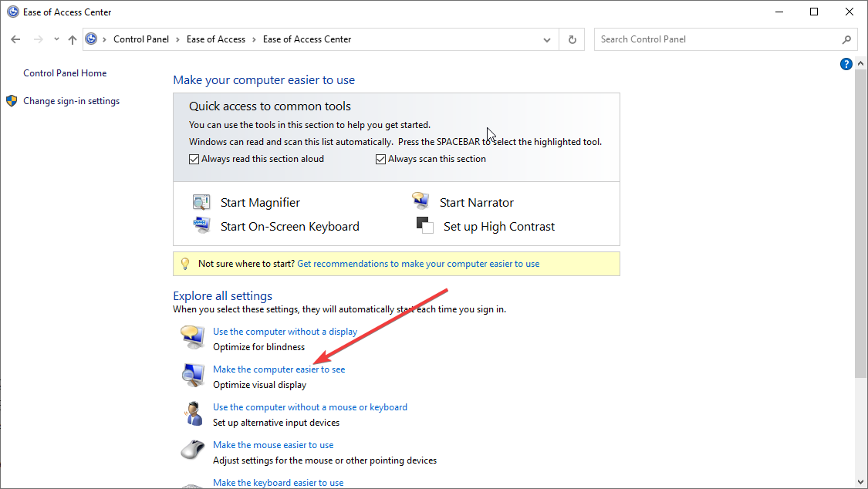Open Make the computer easier to see
This screenshot has height=489, width=868.
point(279,369)
